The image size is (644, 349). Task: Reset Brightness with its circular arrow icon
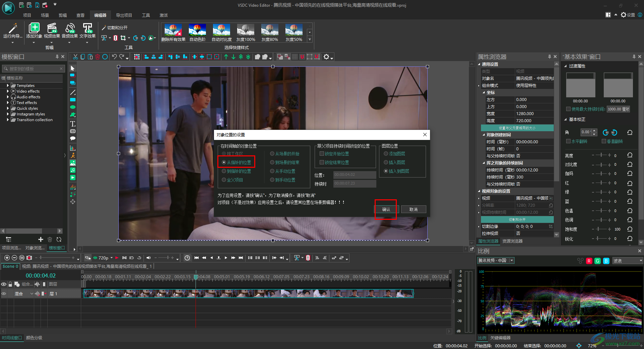pos(630,155)
